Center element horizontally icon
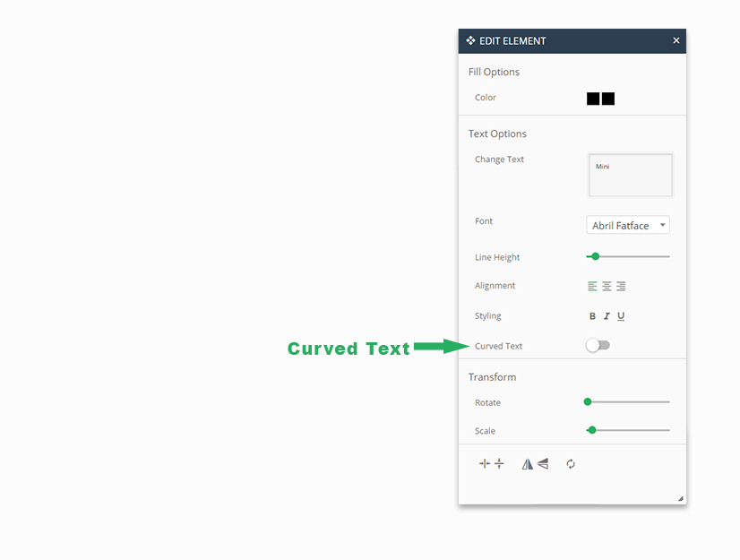Viewport: 740px width, 560px height. coord(485,464)
